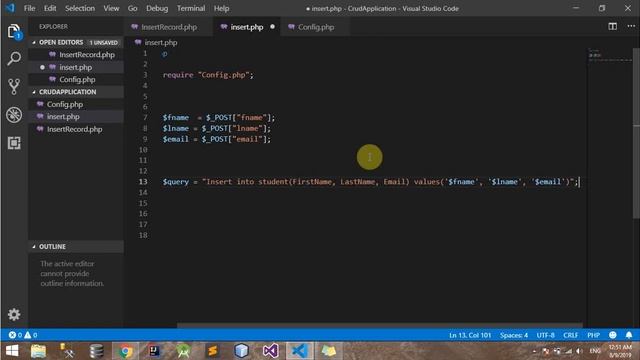
Task: Open the Edit menu
Action: coord(50,8)
